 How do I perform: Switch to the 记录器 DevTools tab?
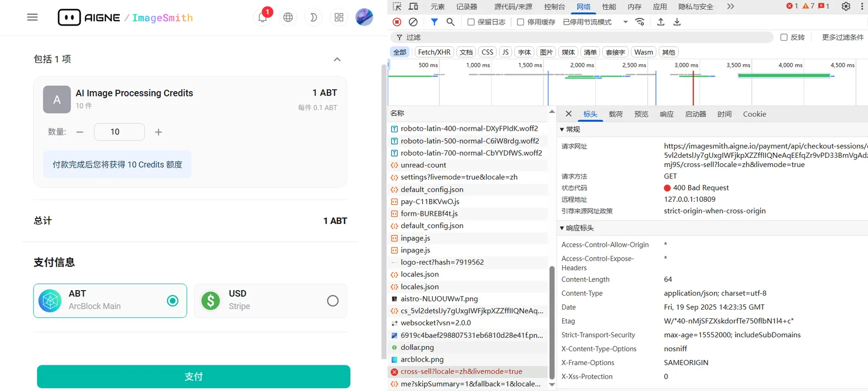pos(467,7)
